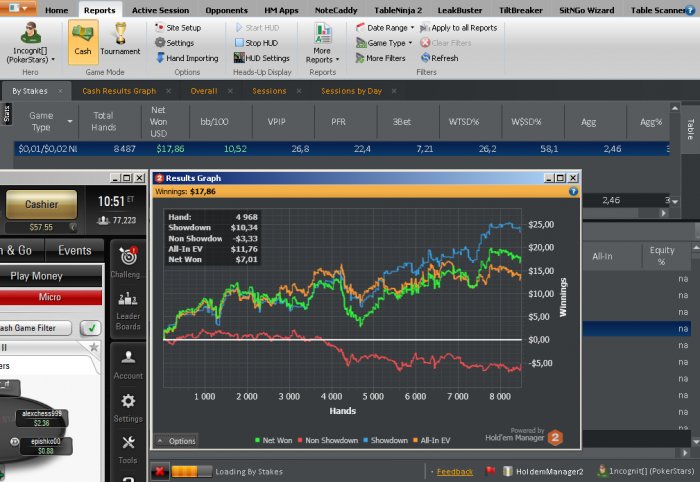This screenshot has width=700, height=482.
Task: Open Tools in PokerStars sidebar
Action: coord(128,450)
